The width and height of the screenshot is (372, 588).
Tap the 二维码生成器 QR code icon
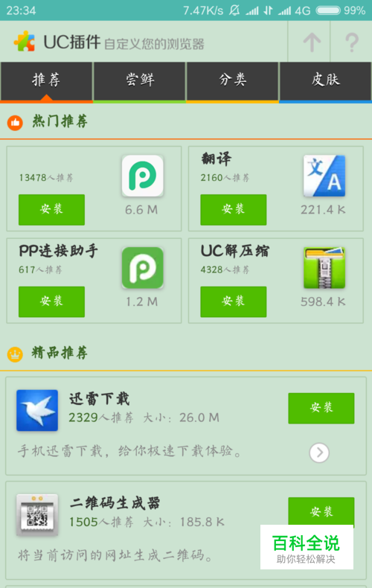click(37, 514)
